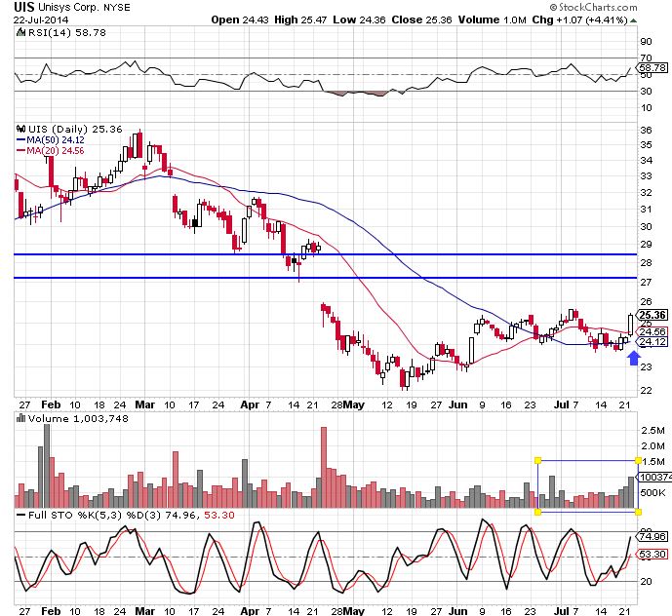
Task: Click the volume bars icon beside Volume label
Action: point(20,418)
